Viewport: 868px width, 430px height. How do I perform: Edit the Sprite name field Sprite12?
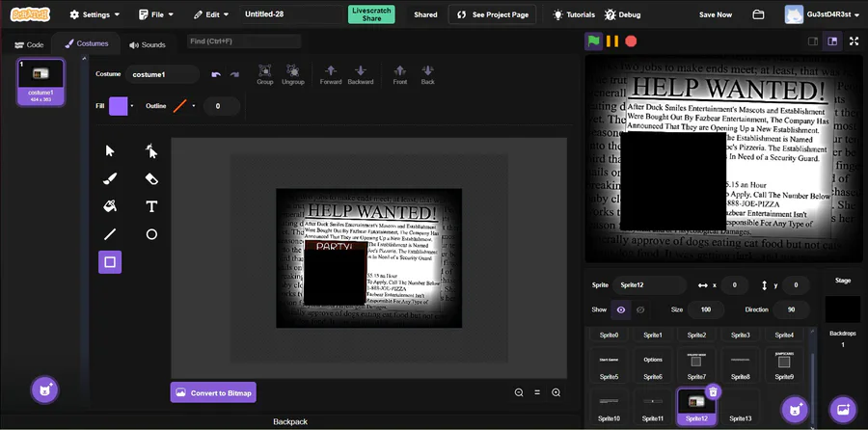coord(649,285)
